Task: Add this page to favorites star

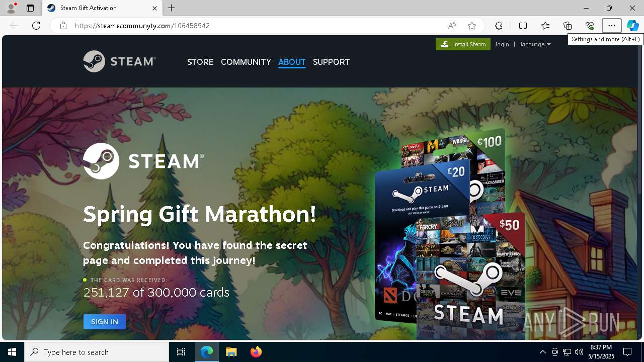Action: pos(471,26)
